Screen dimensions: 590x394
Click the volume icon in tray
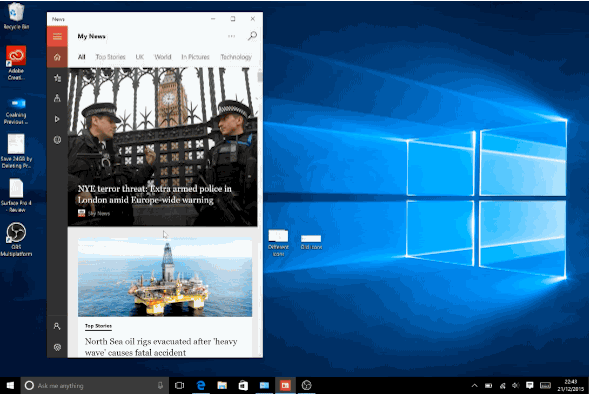pos(516,385)
